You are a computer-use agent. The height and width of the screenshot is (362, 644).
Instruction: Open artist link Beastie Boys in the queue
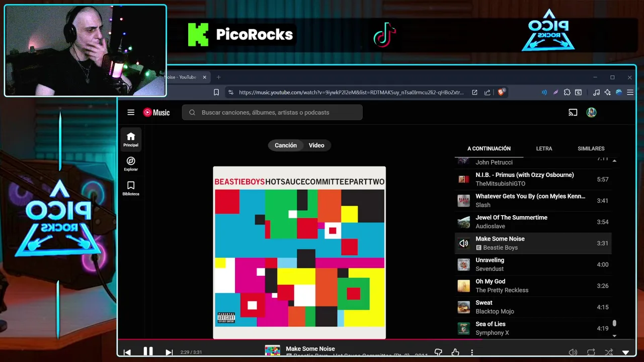500,247
